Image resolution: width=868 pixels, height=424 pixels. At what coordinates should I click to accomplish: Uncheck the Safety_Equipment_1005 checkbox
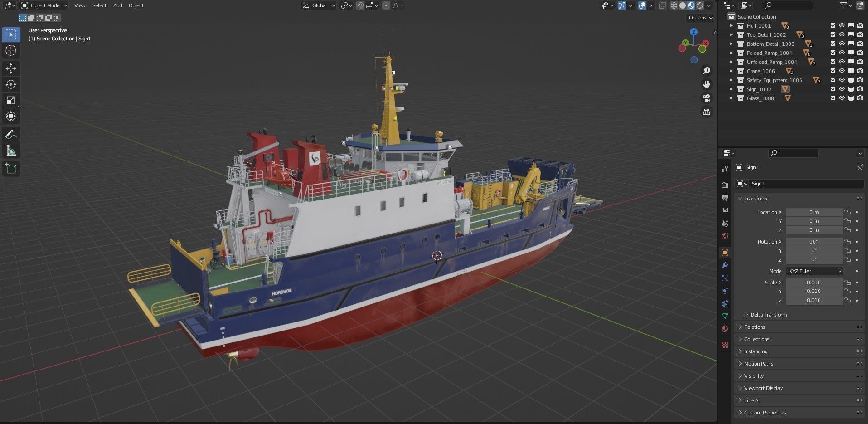(833, 80)
